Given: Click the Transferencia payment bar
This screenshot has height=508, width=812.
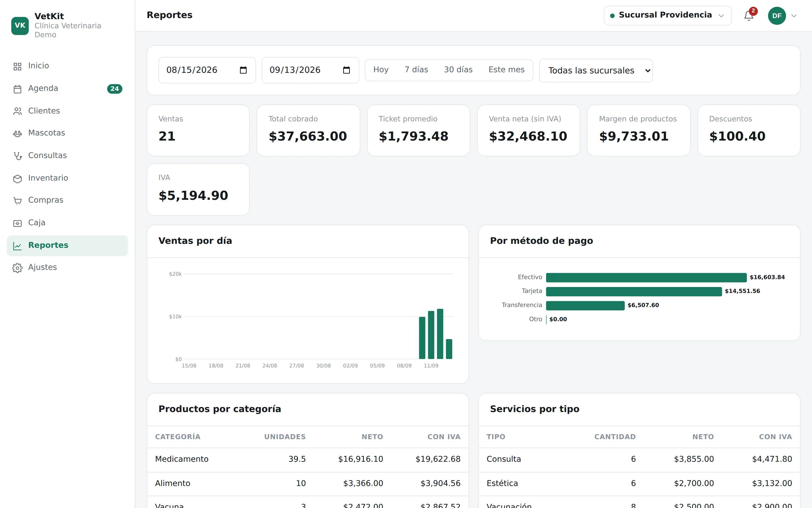Looking at the screenshot, I should click(585, 305).
